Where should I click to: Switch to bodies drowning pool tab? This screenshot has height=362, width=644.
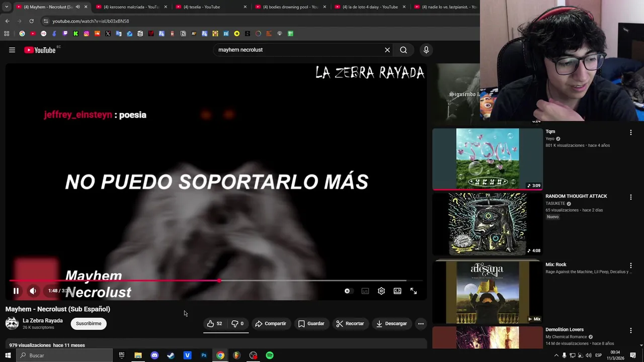point(291,7)
